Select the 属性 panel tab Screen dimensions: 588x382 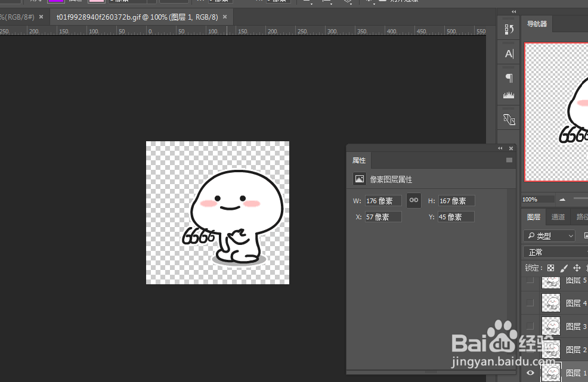pos(359,160)
